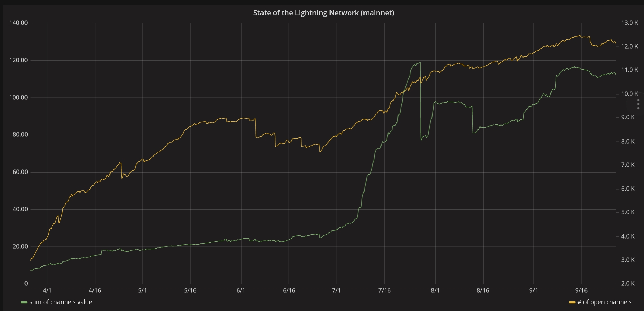Image resolution: width=644 pixels, height=311 pixels.
Task: Select the 4/1 date label on the x-axis
Action: pos(47,290)
